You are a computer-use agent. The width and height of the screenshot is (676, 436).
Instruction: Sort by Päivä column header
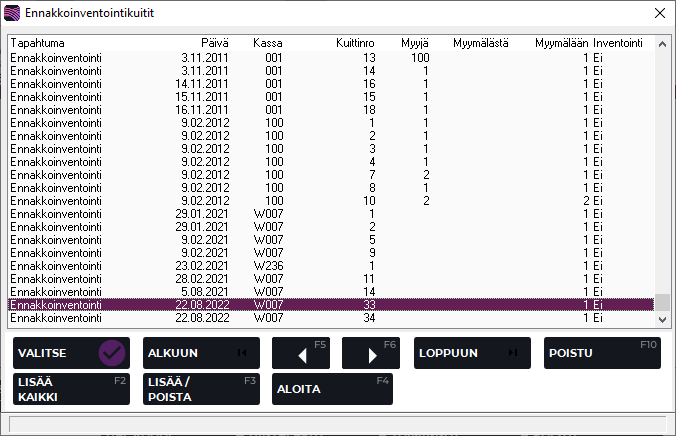coord(216,43)
